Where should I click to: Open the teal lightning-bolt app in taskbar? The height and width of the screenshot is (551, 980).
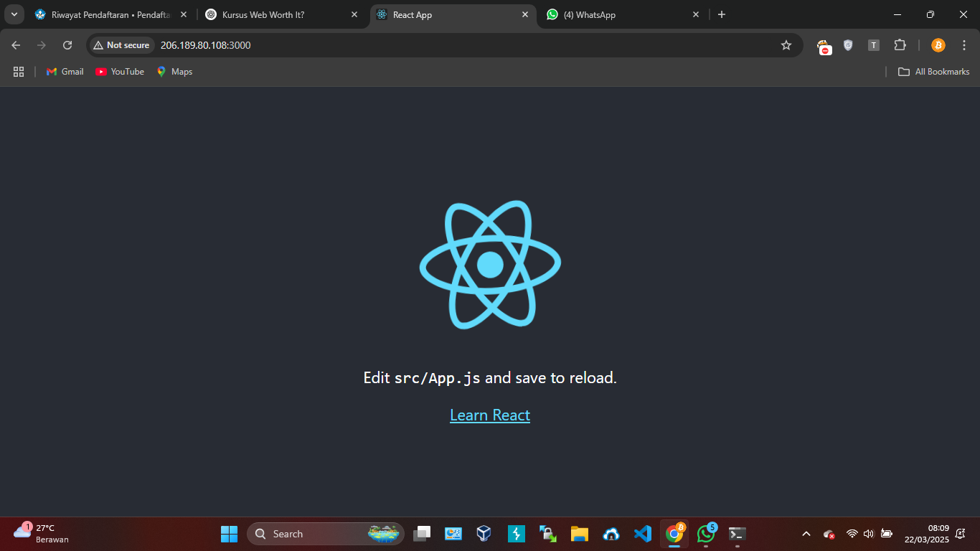click(x=517, y=534)
